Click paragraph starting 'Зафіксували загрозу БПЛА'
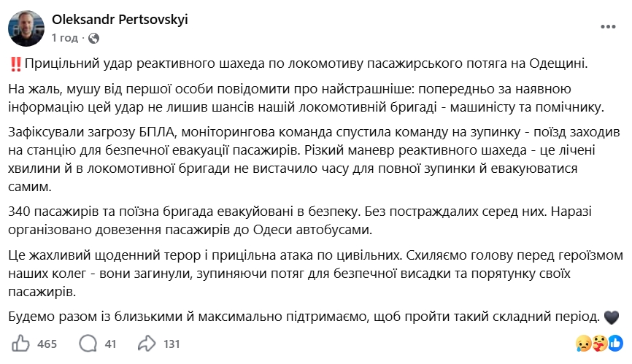 pyautogui.click(x=314, y=160)
